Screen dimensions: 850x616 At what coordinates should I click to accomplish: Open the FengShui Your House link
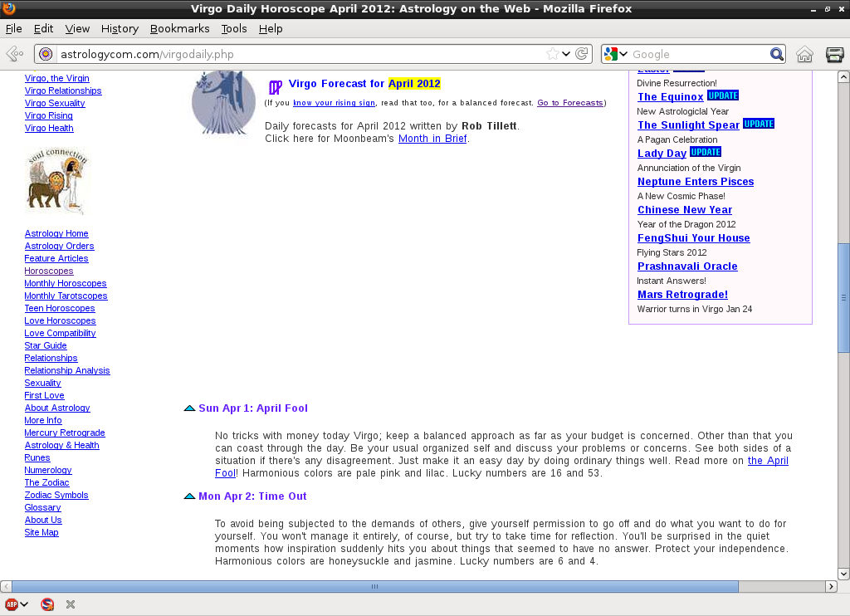point(694,238)
